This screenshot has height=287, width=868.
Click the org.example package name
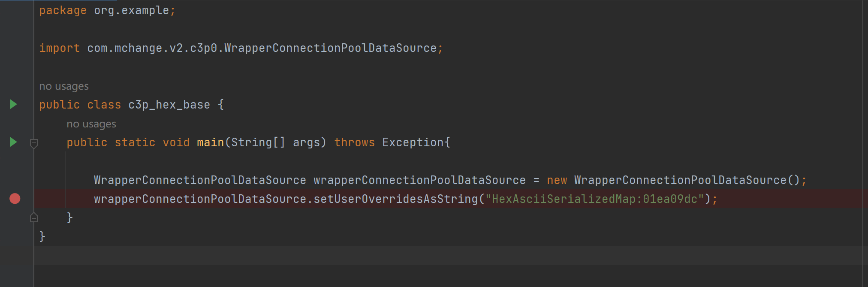[131, 10]
